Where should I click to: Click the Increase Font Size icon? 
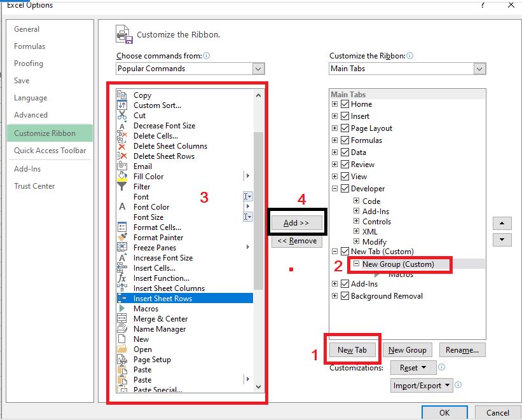coord(122,257)
